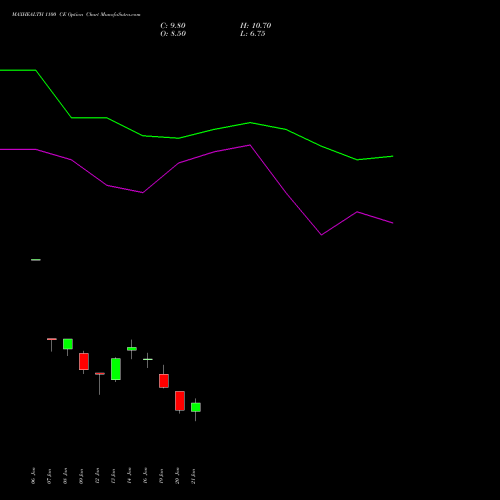The height and width of the screenshot is (500, 500).
Task: Click the 08 Jan date label
Action: pos(65,476)
